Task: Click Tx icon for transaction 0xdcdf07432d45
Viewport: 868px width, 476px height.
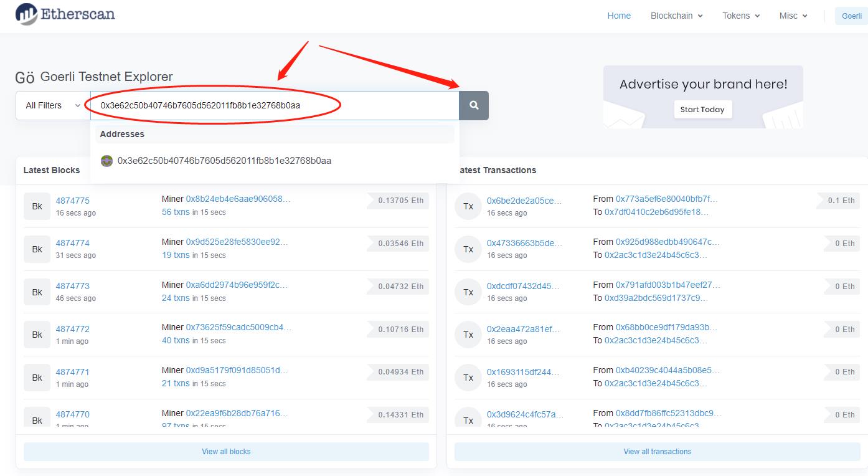Action: point(468,292)
